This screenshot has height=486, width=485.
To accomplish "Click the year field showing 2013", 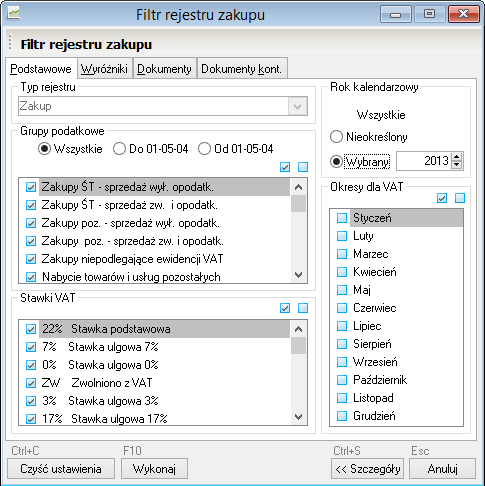I will (x=424, y=161).
